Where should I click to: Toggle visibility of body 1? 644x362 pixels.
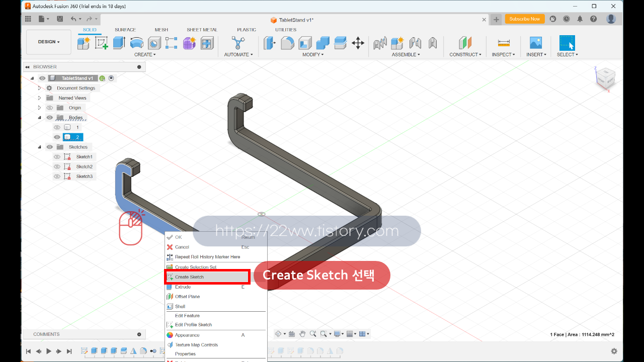[x=57, y=127]
